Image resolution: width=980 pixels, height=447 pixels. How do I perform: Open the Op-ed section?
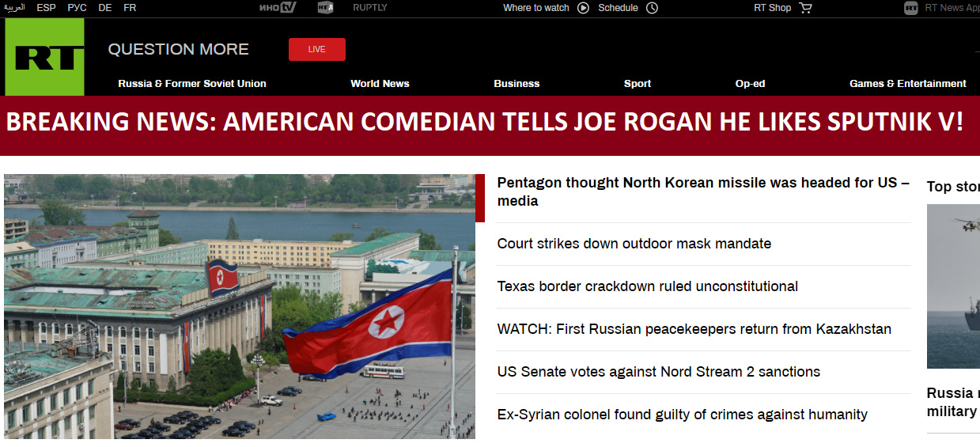point(750,83)
